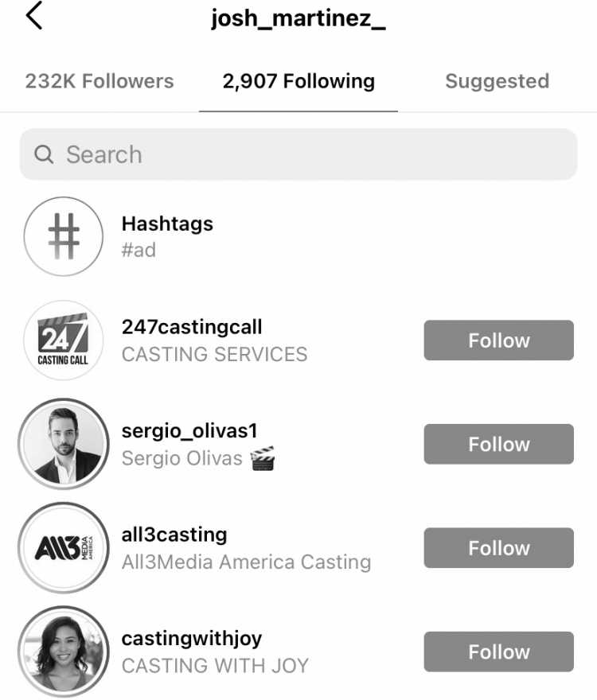Open the Hashtags circle icon

64,236
